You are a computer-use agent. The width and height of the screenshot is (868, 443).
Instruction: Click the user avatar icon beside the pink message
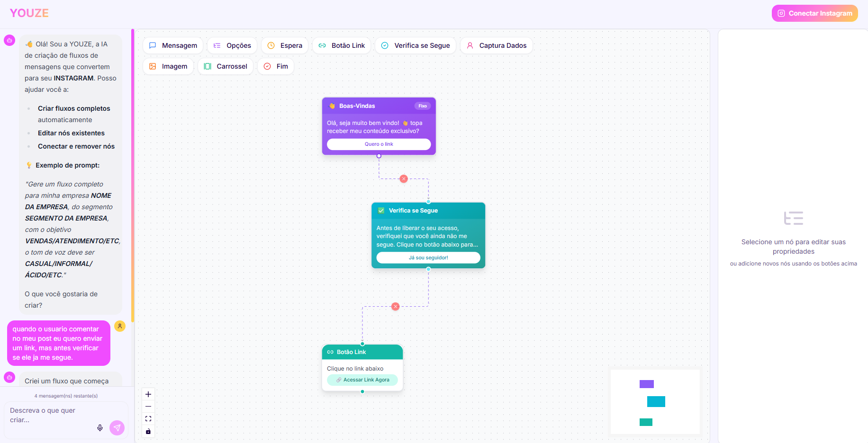[120, 326]
